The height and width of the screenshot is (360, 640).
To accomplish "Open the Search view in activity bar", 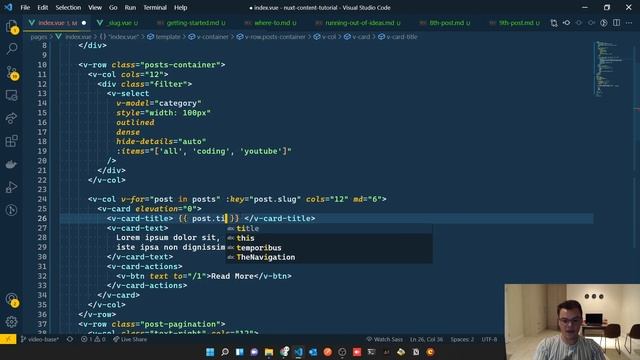I will [11, 49].
